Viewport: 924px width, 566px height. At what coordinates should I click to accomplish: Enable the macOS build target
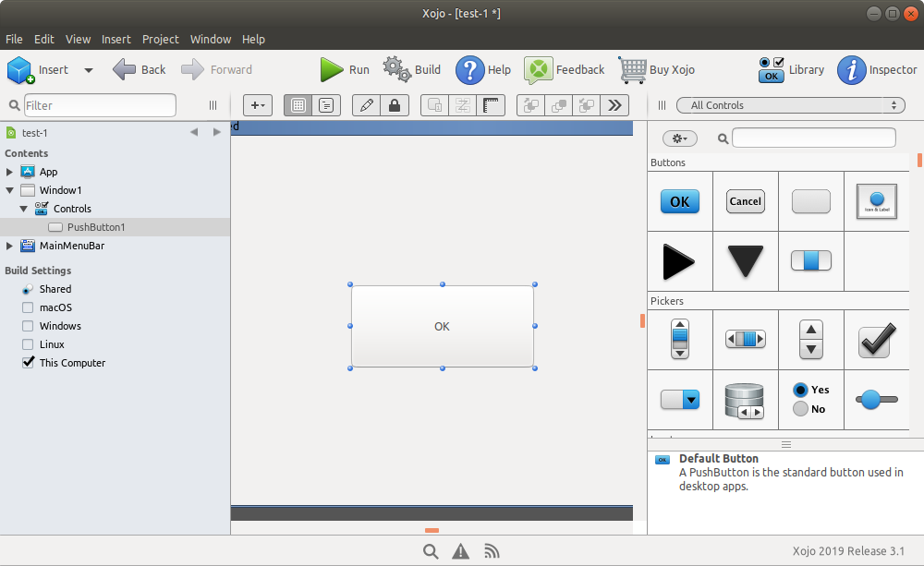28,307
